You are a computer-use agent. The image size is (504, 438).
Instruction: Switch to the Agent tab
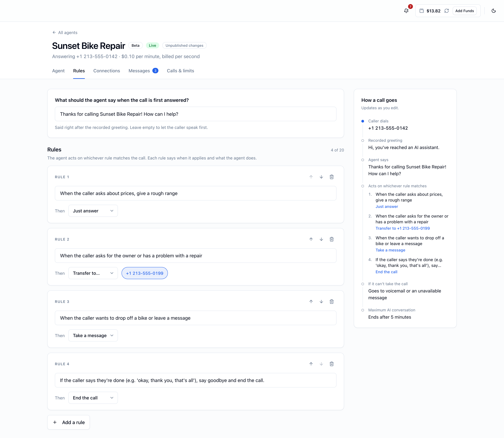(x=58, y=71)
